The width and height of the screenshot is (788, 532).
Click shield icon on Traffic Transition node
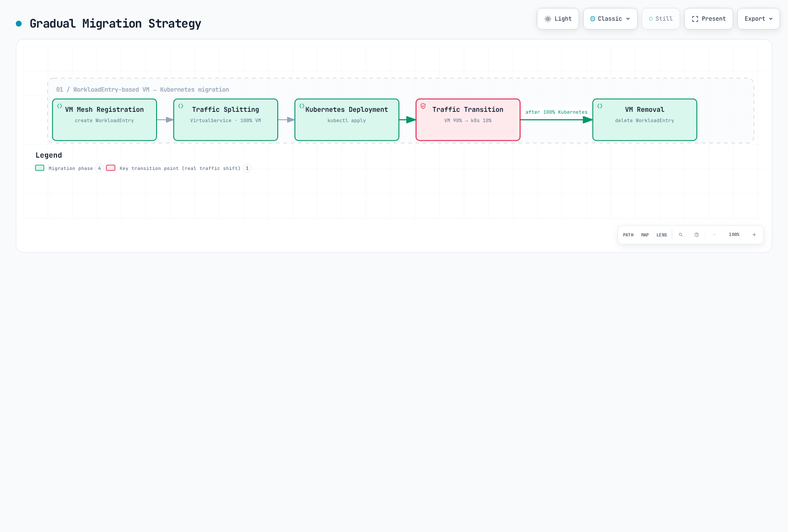423,106
